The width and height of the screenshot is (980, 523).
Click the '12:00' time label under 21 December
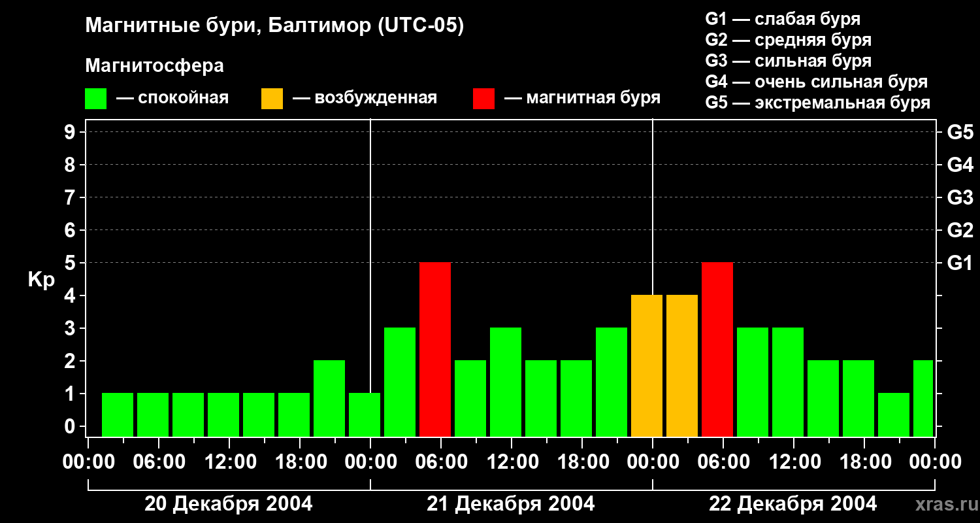[x=512, y=462]
